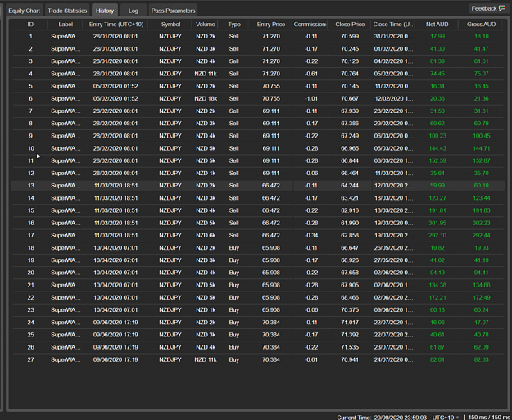Click volume cell NZD 18k

click(206, 98)
